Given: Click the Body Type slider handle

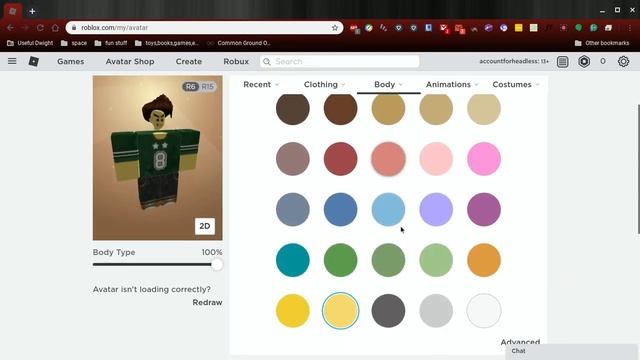Looking at the screenshot, I should pyautogui.click(x=217, y=264).
